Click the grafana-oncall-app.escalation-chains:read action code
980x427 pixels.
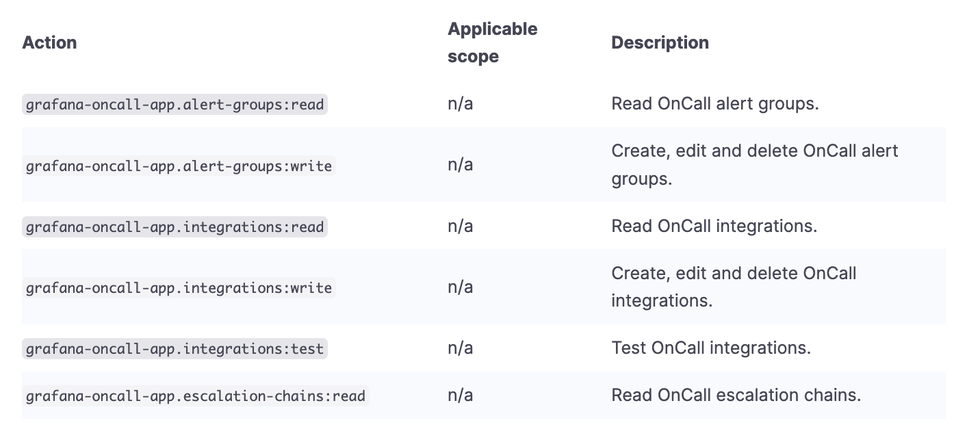[x=195, y=396]
